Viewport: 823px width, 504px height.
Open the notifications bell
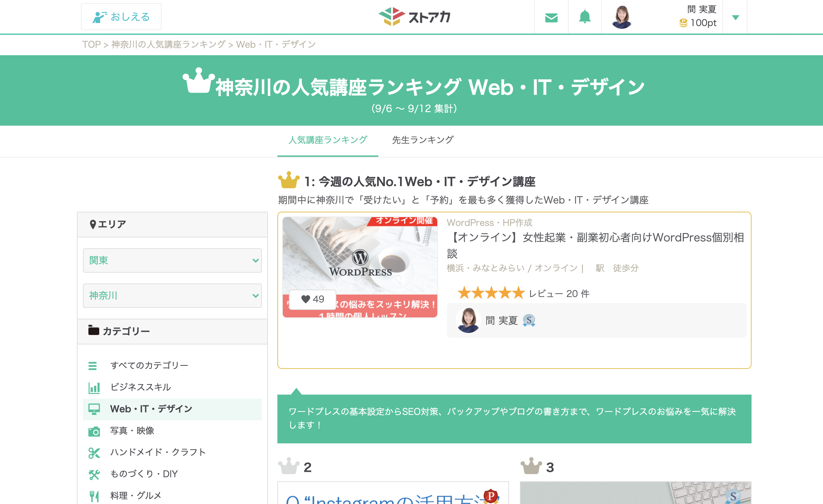585,17
